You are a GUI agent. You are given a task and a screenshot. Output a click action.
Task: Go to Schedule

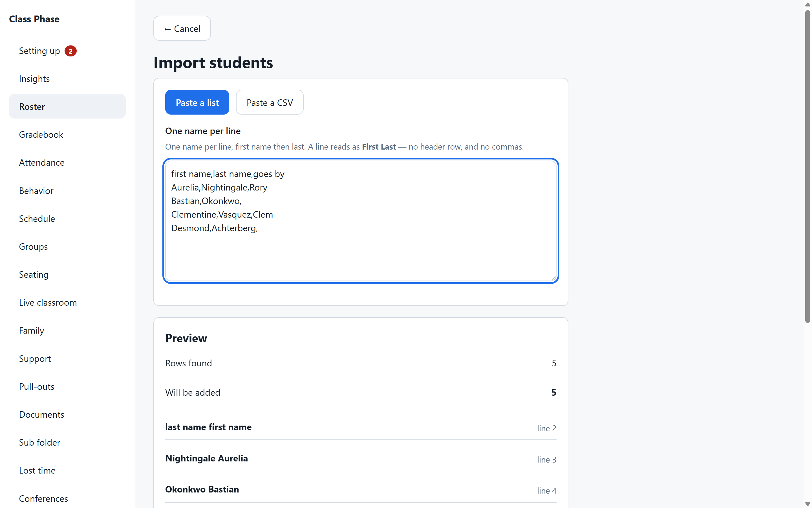[x=67, y=218]
